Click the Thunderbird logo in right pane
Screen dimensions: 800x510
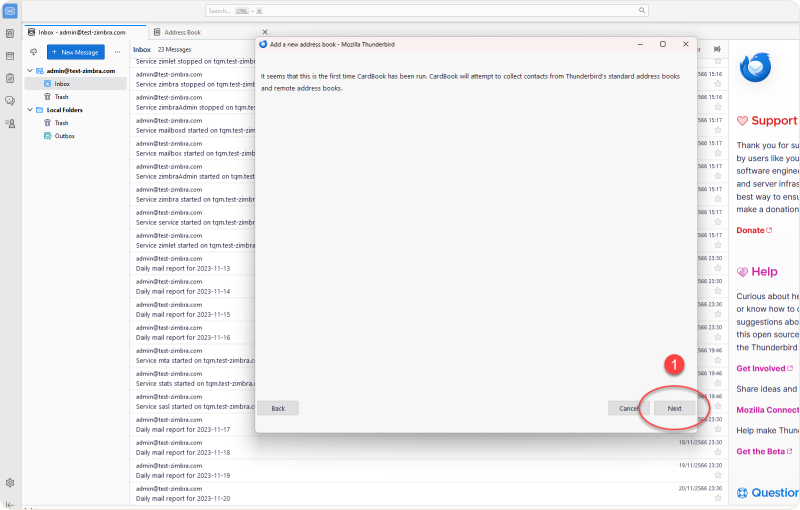point(756,67)
